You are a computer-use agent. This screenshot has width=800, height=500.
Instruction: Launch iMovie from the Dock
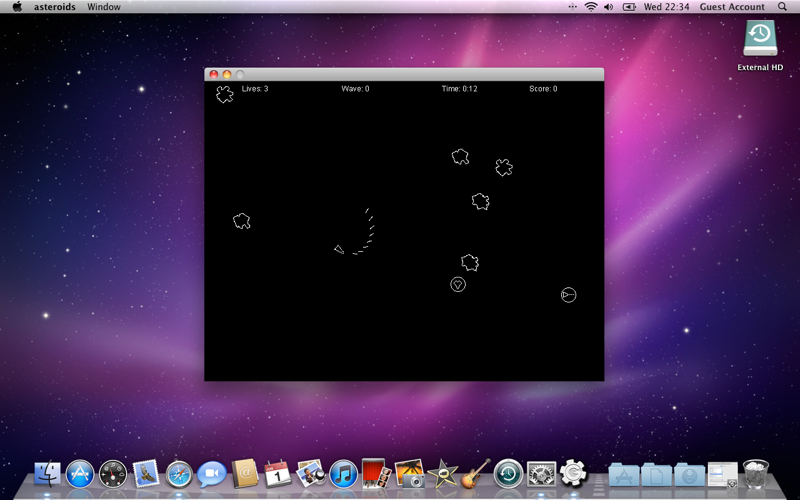(442, 474)
